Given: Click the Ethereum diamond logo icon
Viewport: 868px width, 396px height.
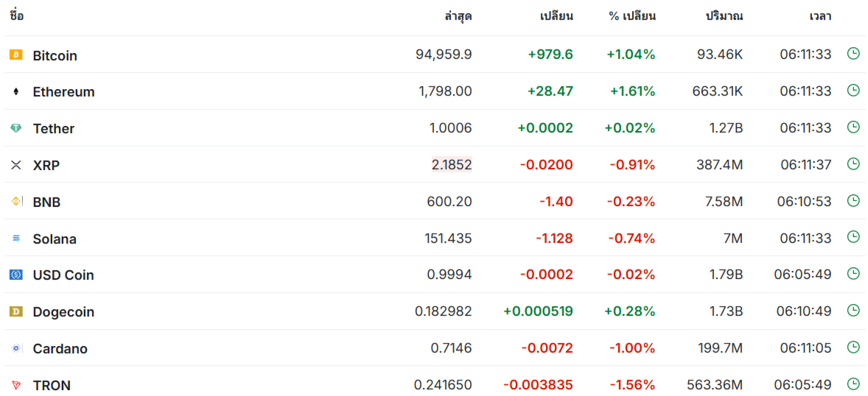Looking at the screenshot, I should 16,92.
